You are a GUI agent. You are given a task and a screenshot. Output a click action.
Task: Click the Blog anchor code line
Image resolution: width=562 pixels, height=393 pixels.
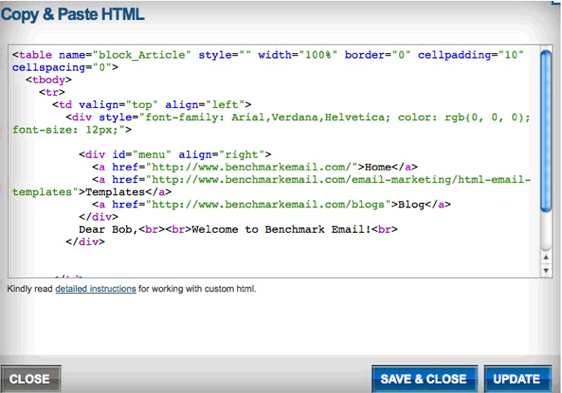click(271, 204)
